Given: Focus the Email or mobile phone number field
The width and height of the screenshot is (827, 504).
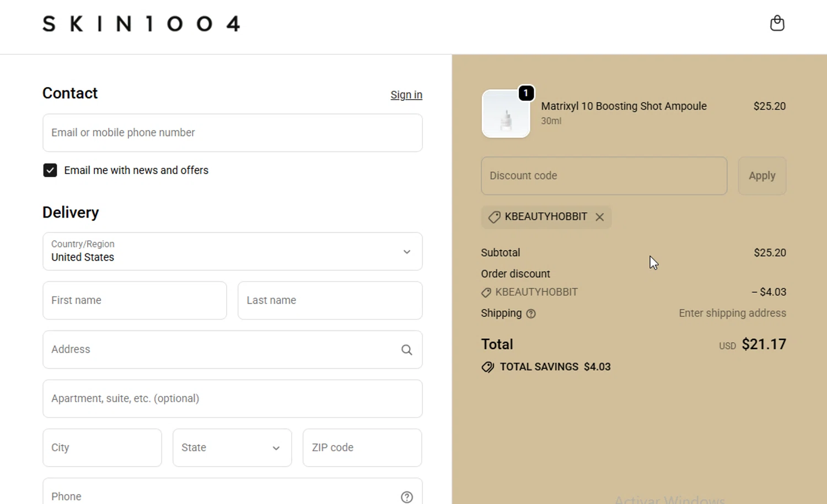Looking at the screenshot, I should coord(233,133).
